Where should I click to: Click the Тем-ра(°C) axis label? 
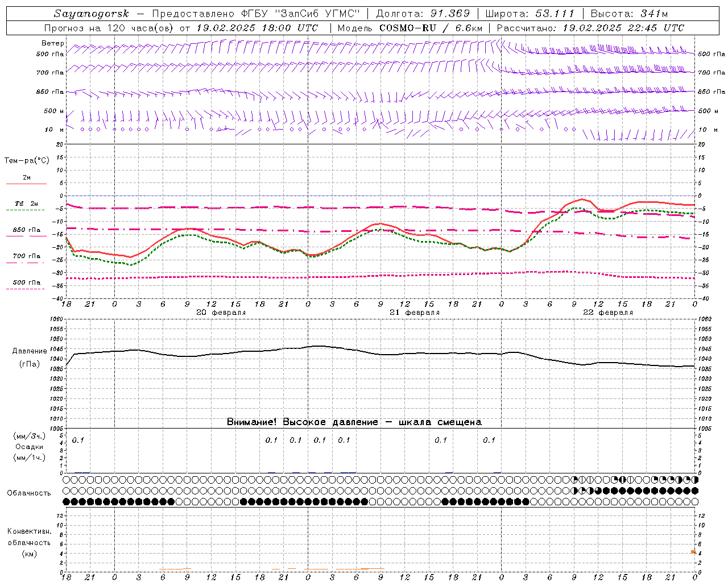click(27, 161)
